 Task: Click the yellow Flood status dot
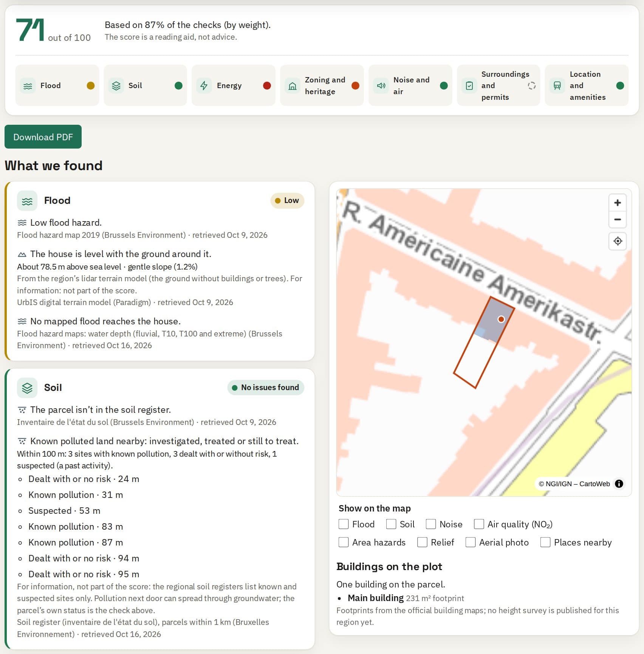pyautogui.click(x=91, y=86)
